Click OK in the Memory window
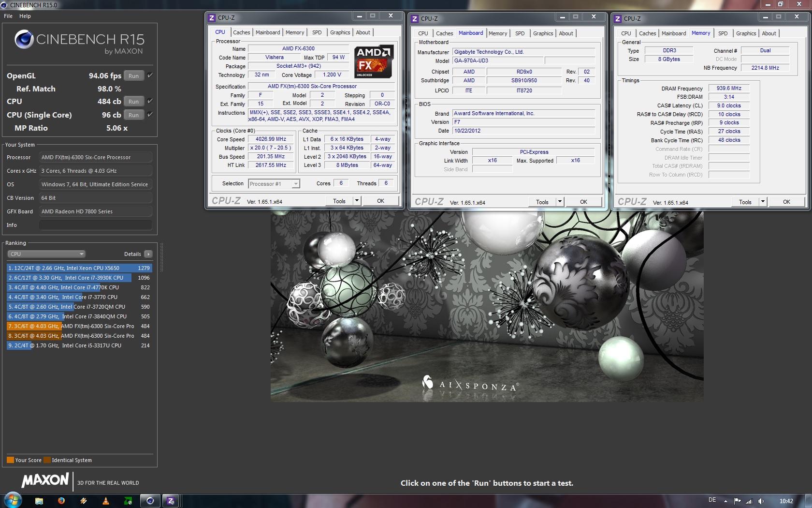The width and height of the screenshot is (812, 508). [x=787, y=202]
